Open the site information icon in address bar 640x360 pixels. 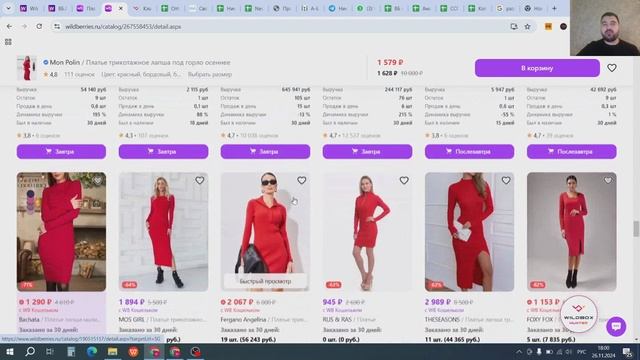(57, 27)
